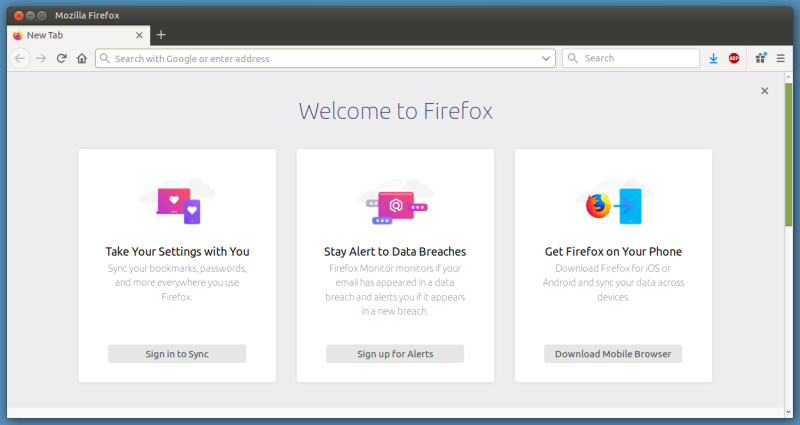The image size is (800, 425).
Task: Reload the current page
Action: [x=62, y=58]
